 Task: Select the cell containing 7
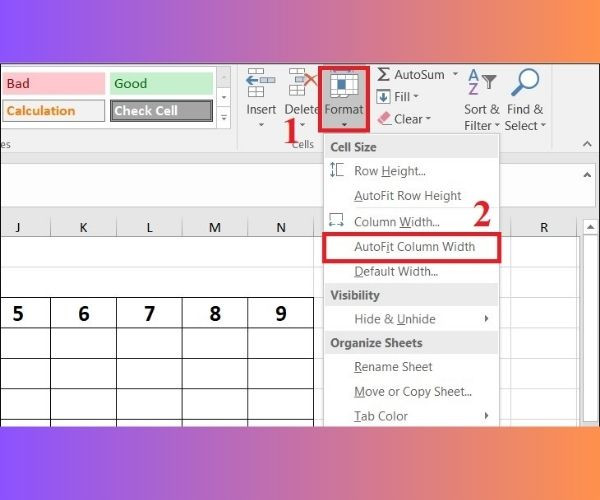(x=149, y=313)
